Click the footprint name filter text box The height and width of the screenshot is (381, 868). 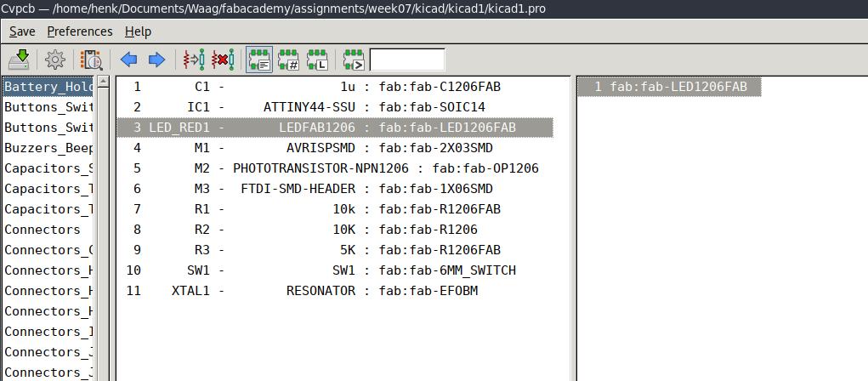407,60
